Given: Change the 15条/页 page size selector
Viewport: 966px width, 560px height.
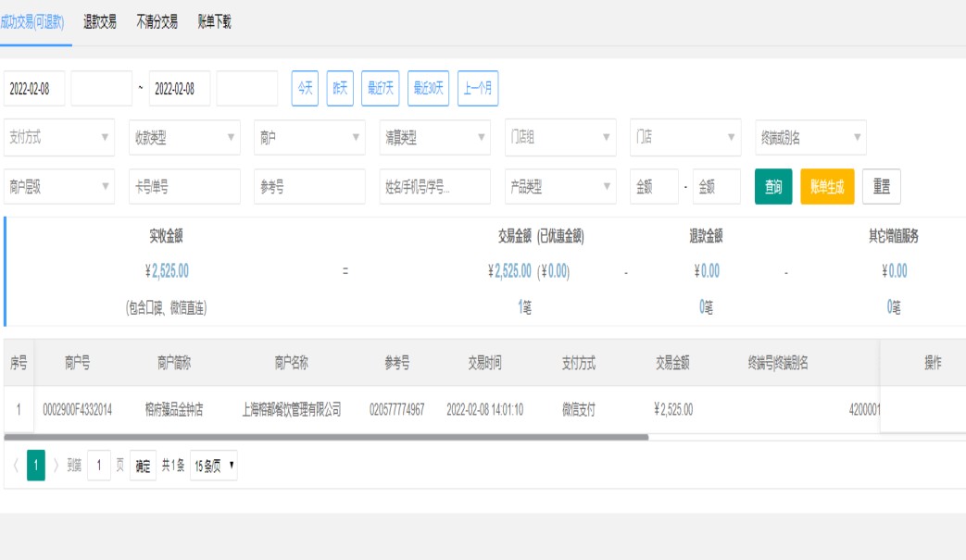Looking at the screenshot, I should (x=213, y=466).
